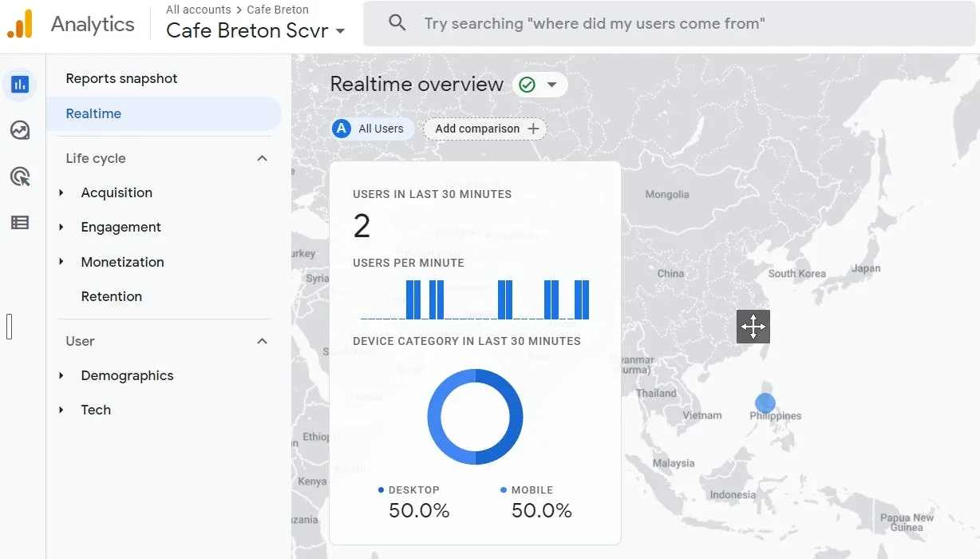This screenshot has width=980, height=559.
Task: Click the users in last 30 minutes count '2'
Action: [x=362, y=227]
